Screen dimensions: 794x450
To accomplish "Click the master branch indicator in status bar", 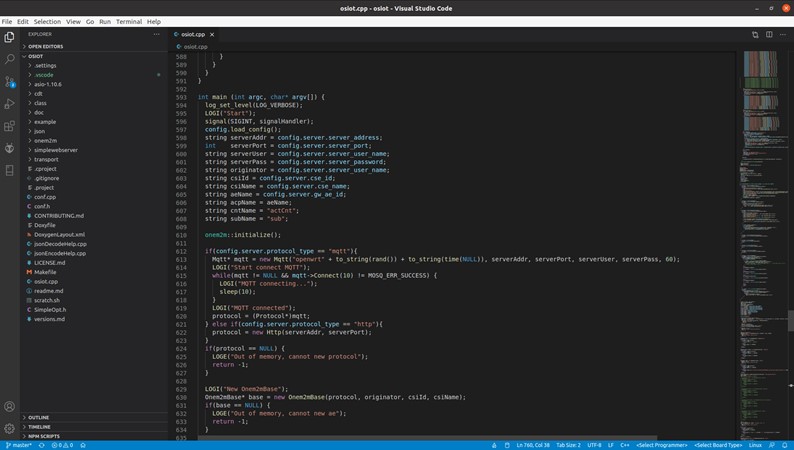I will pos(19,445).
